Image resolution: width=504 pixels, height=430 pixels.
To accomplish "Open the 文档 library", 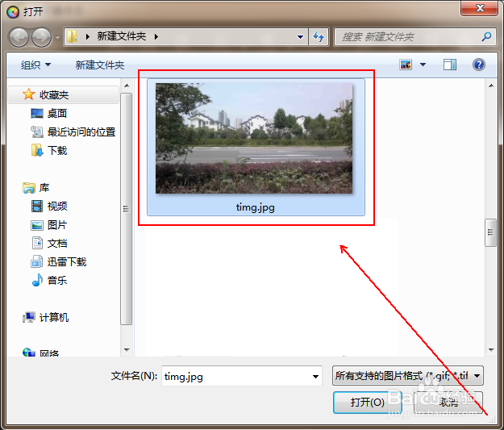I will tap(57, 243).
